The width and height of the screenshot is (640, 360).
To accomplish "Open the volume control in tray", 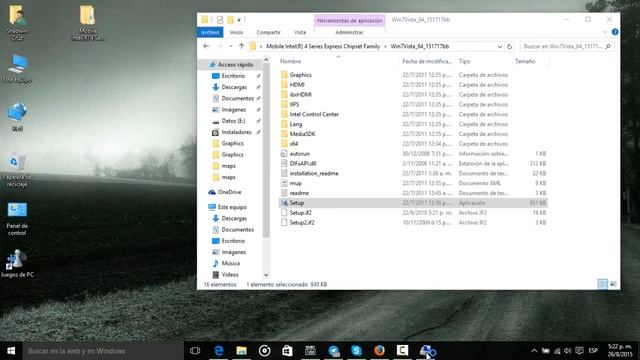I will (x=568, y=351).
